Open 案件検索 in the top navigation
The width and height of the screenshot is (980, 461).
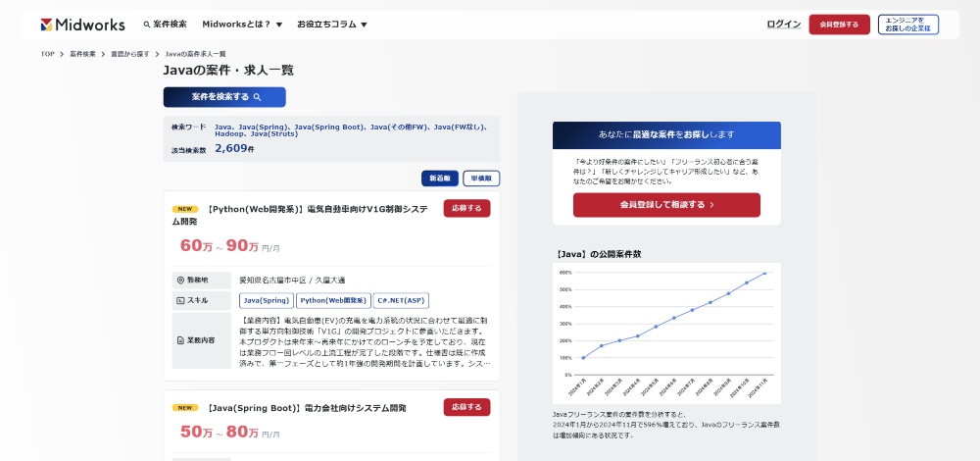(165, 25)
